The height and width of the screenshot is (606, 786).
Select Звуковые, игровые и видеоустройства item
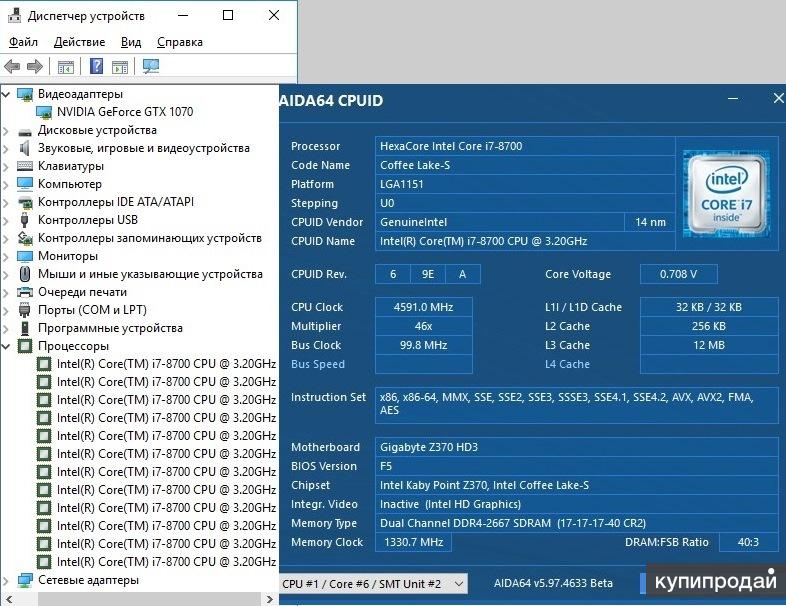pos(144,148)
